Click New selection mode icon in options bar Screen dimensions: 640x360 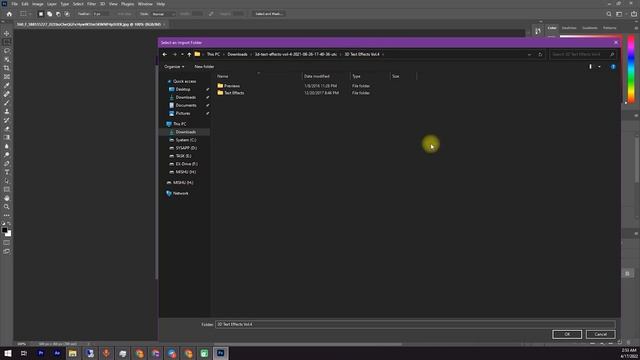41,14
